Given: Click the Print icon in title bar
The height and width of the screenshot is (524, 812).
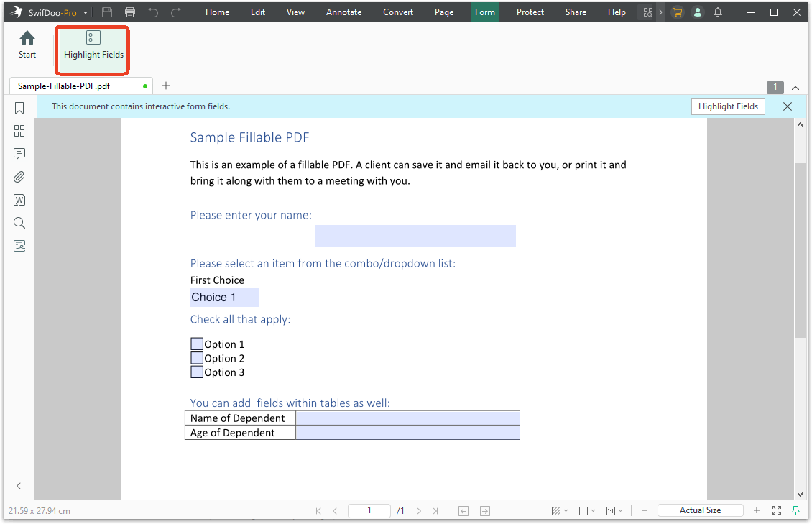Looking at the screenshot, I should coord(130,12).
